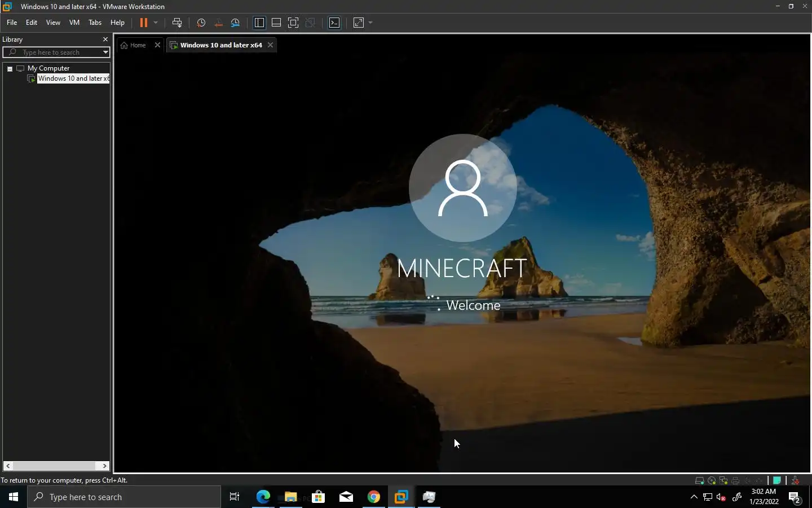Click the CD/DVD drive status icon
This screenshot has width=812, height=508.
click(712, 481)
